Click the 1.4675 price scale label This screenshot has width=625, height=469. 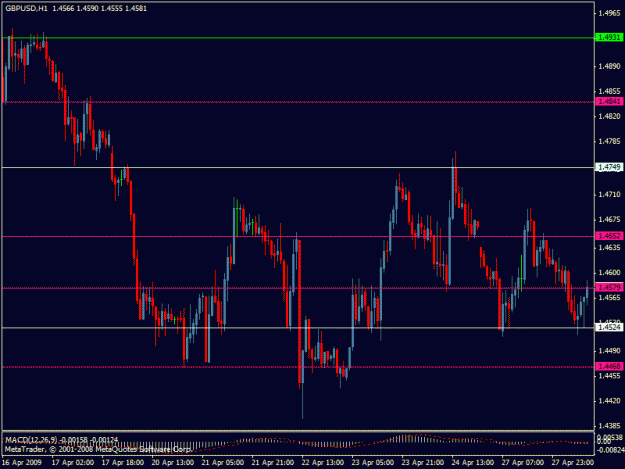coord(610,220)
